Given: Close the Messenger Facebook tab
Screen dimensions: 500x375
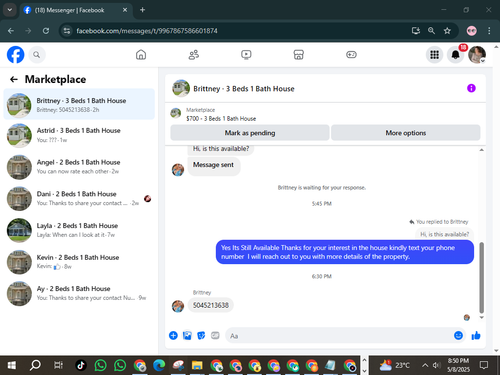Looking at the screenshot, I should [x=125, y=10].
